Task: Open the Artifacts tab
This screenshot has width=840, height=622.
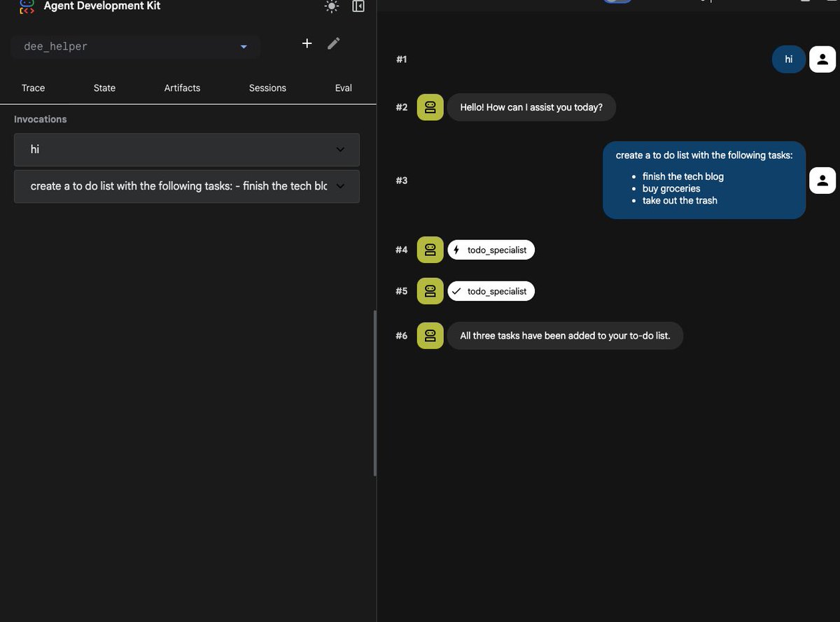Action: tap(182, 88)
